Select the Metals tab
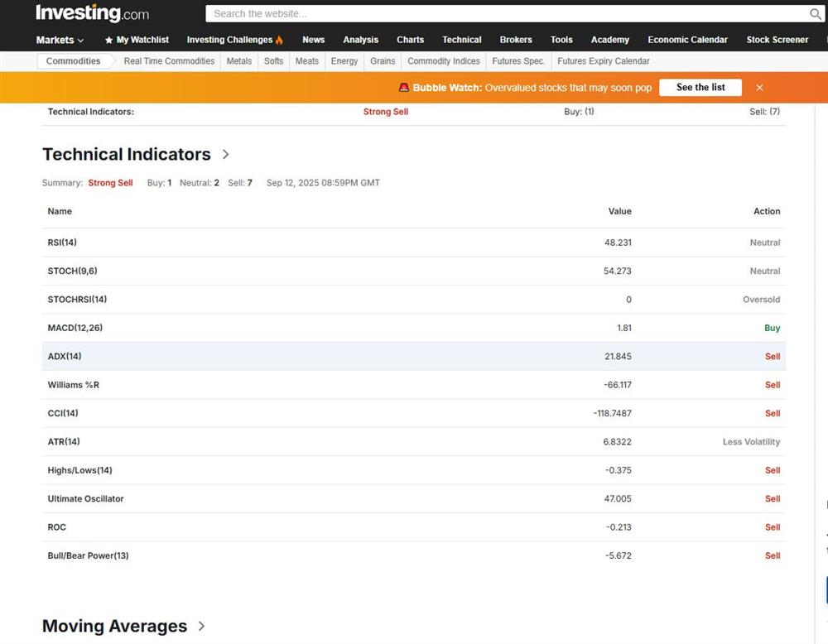828x644 pixels. 239,61
